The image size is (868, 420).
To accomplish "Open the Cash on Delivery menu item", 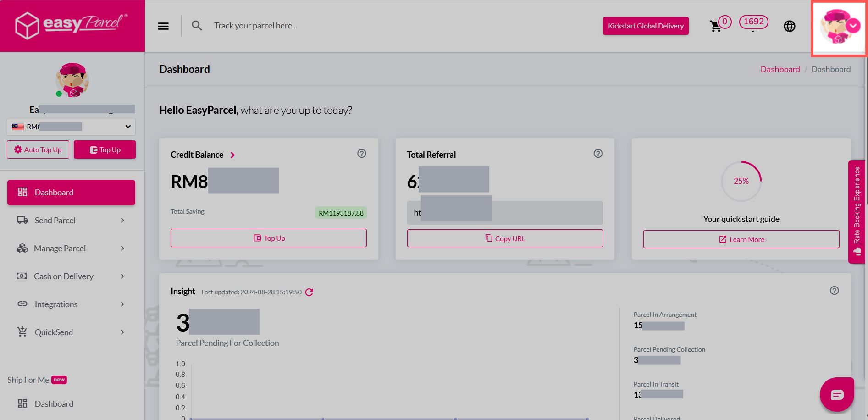I will click(x=71, y=276).
